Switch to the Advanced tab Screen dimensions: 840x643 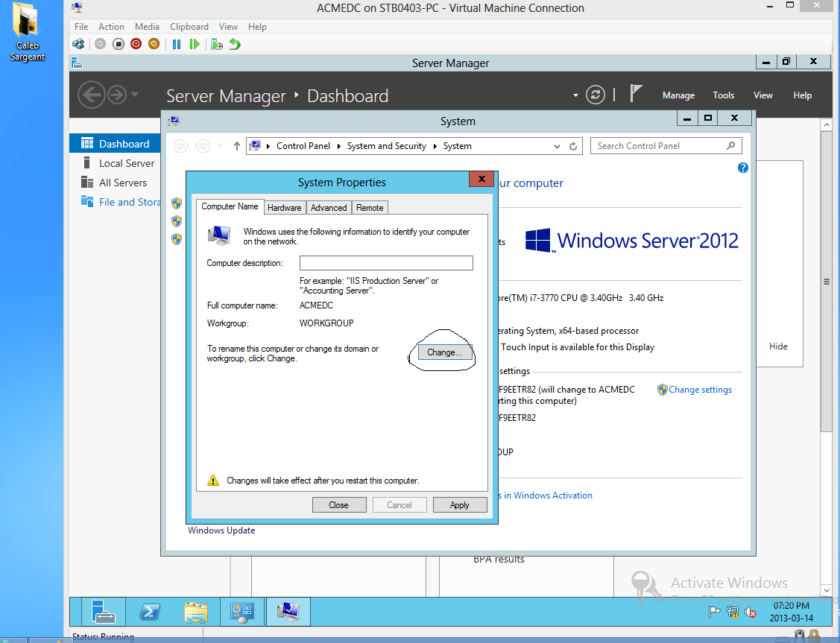pyautogui.click(x=329, y=208)
